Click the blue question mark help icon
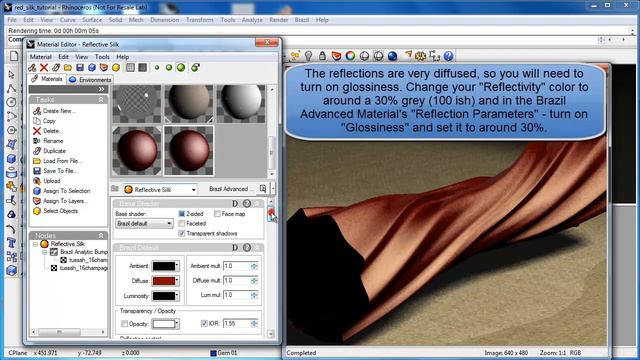Screen dimensions: 640x360 tap(448, 56)
